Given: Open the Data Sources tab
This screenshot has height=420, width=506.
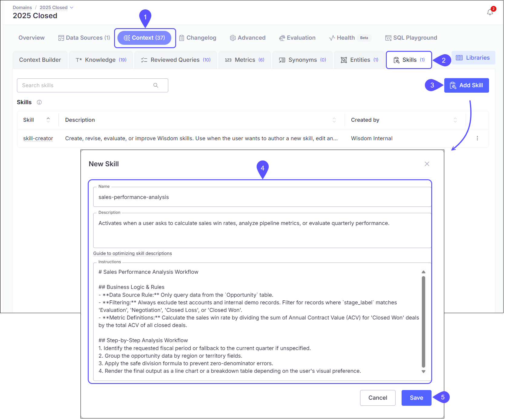Looking at the screenshot, I should tap(84, 38).
